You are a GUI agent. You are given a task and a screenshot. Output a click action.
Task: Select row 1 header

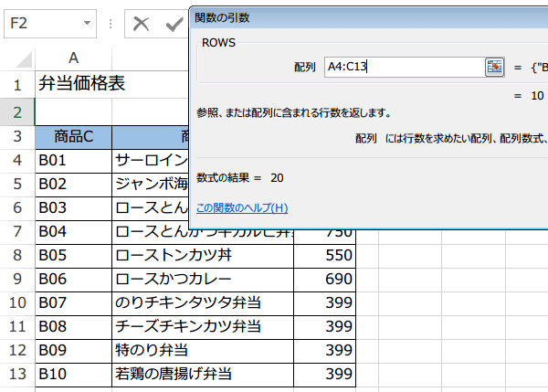click(x=17, y=84)
